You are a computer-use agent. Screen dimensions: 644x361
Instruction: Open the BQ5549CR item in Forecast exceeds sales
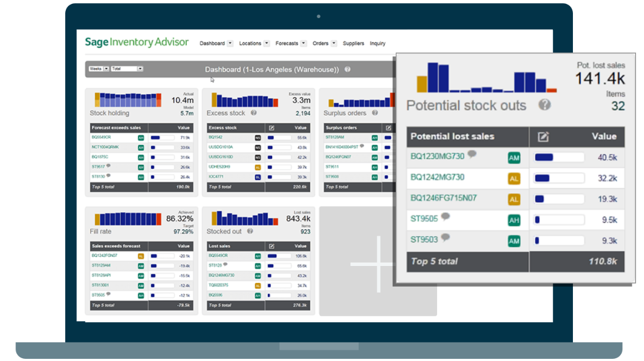point(101,137)
